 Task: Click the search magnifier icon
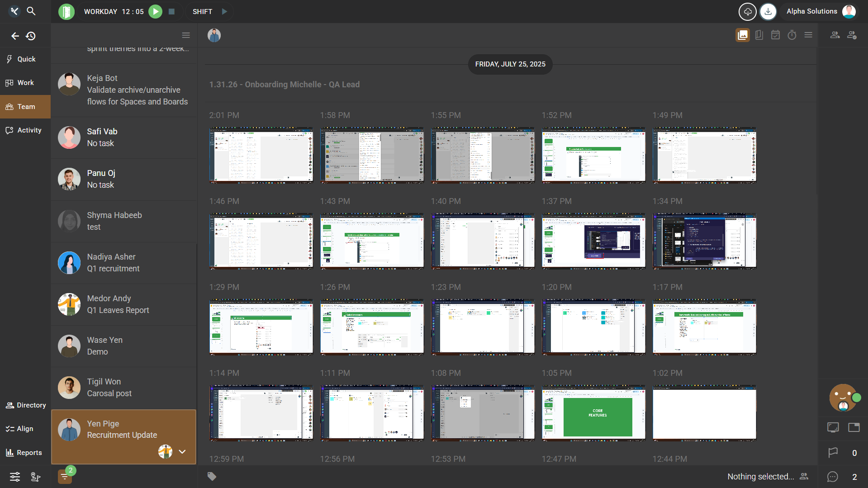pos(31,11)
